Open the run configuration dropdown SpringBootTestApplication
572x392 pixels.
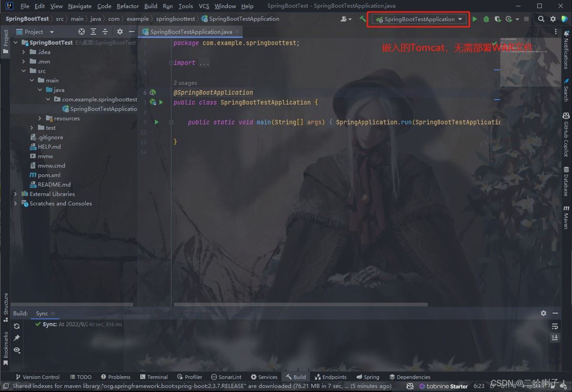[419, 19]
